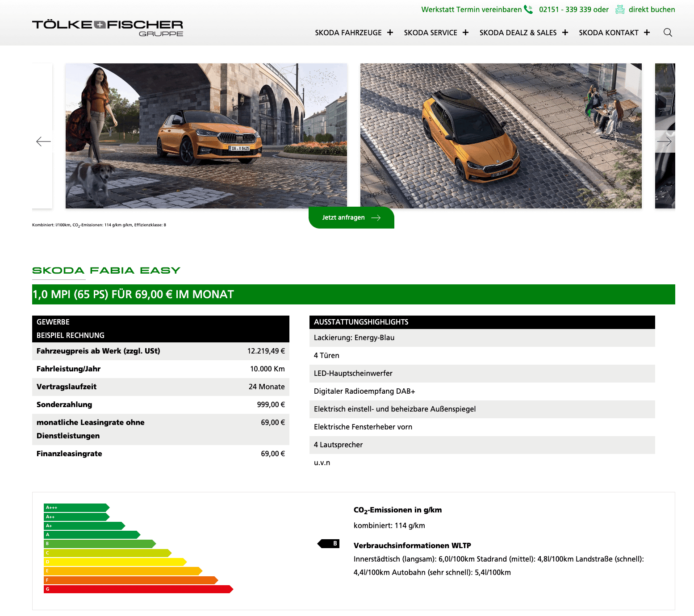Click Verbrauchsinformationen WLTP heading

[x=412, y=545]
